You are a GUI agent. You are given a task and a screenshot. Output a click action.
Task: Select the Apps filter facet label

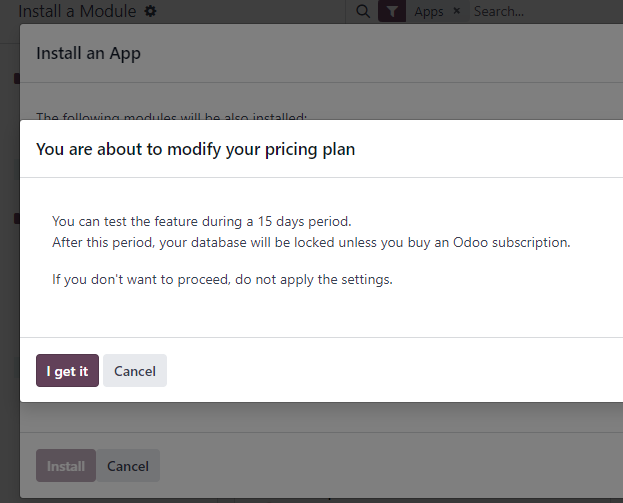(429, 12)
